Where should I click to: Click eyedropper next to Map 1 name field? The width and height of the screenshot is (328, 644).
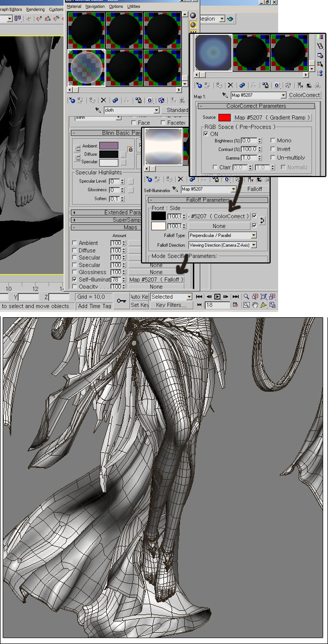pyautogui.click(x=225, y=95)
